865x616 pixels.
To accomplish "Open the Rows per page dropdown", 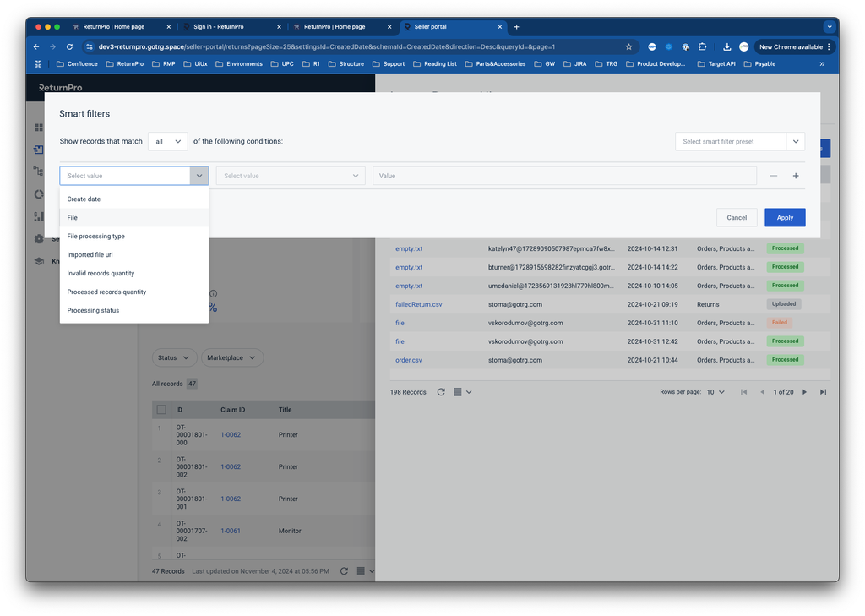I will coord(715,392).
